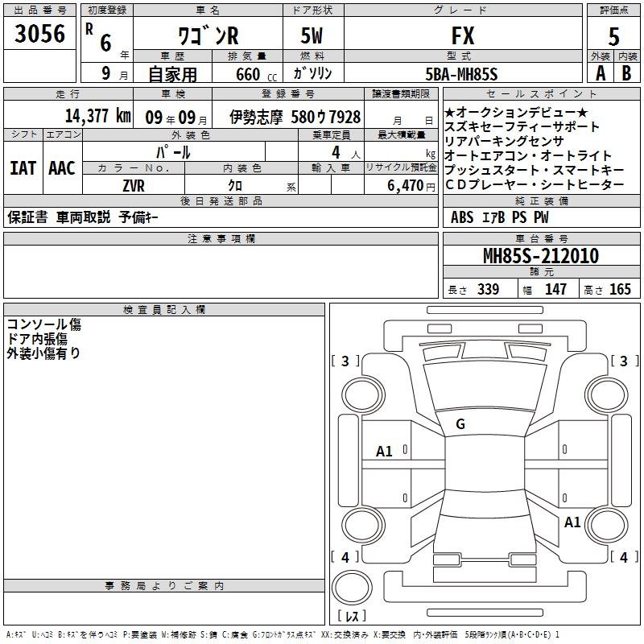644x644 pixels.
Task: Click the height value 165
Action: (620, 289)
